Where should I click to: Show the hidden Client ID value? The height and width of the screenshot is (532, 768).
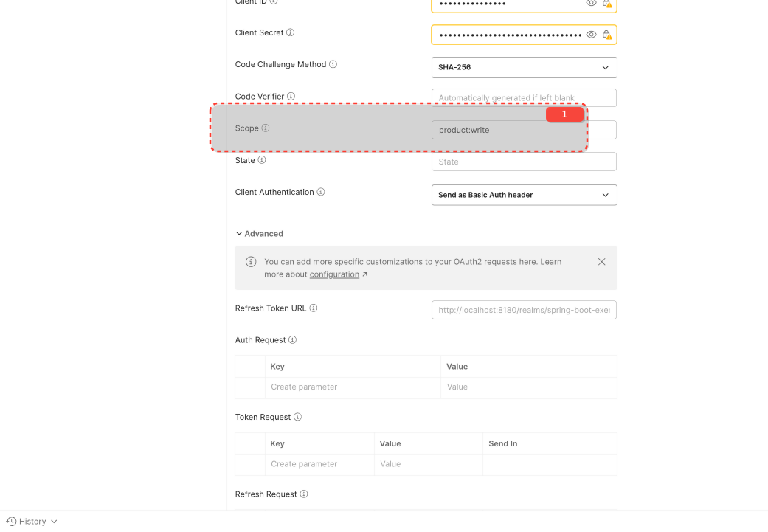(x=590, y=4)
